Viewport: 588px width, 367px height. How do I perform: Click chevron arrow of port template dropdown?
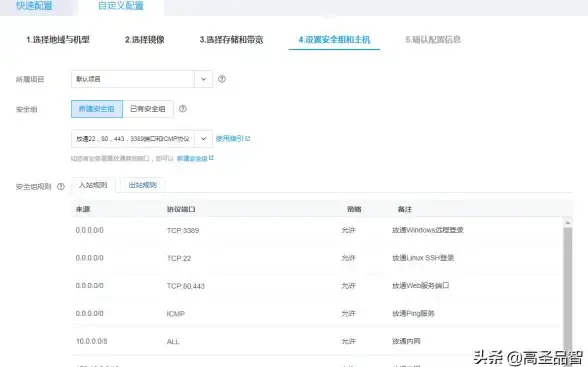(x=203, y=139)
